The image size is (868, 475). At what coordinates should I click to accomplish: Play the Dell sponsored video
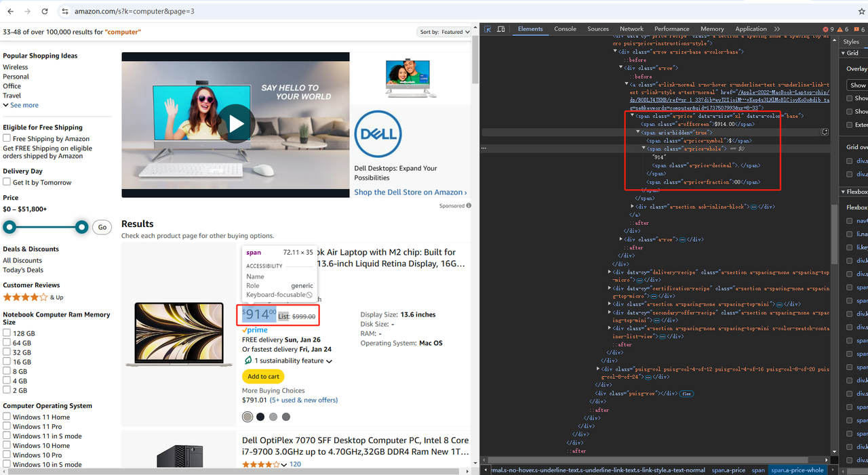click(x=236, y=124)
